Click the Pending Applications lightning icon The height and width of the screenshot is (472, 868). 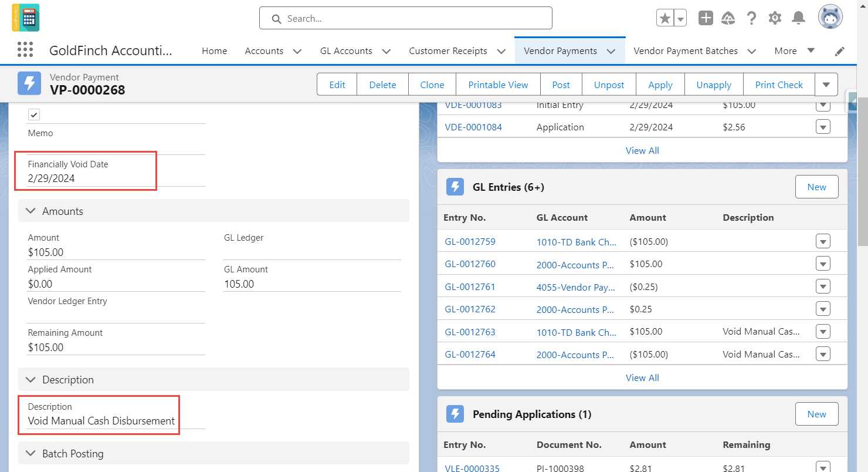(455, 414)
